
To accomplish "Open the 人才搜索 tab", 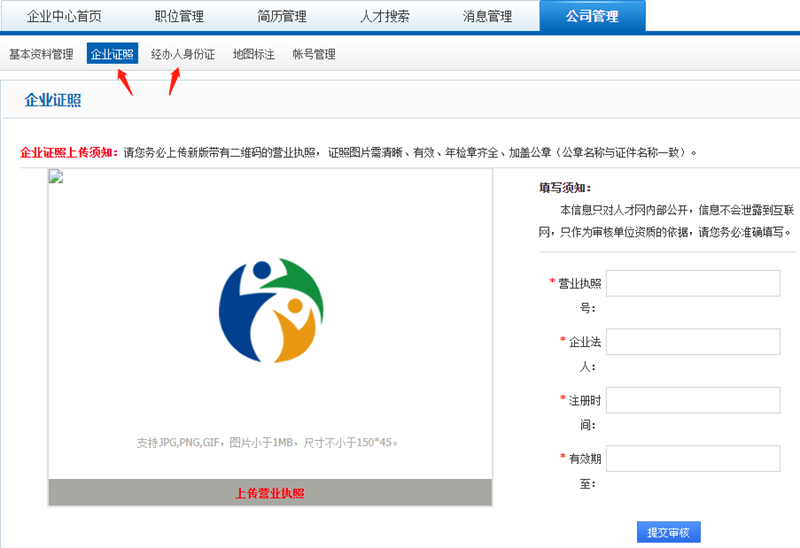I will click(385, 16).
